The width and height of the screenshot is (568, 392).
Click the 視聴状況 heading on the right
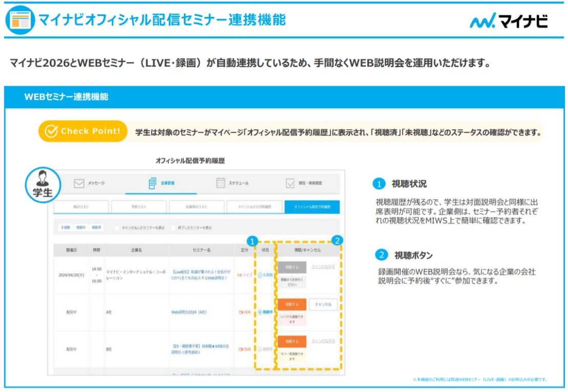tap(409, 184)
